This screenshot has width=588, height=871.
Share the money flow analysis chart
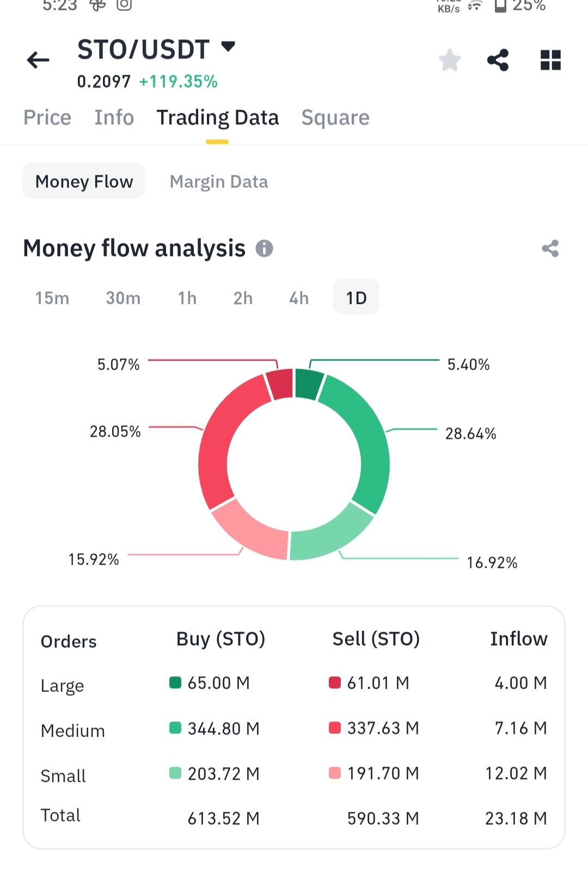[550, 248]
